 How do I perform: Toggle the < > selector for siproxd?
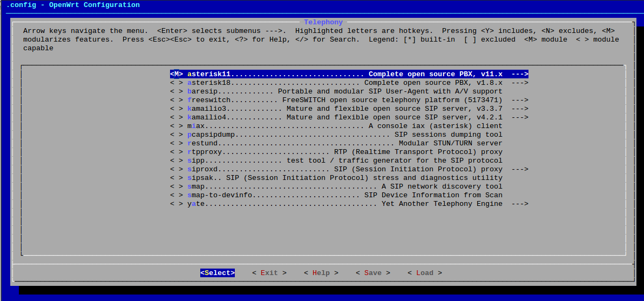click(176, 169)
